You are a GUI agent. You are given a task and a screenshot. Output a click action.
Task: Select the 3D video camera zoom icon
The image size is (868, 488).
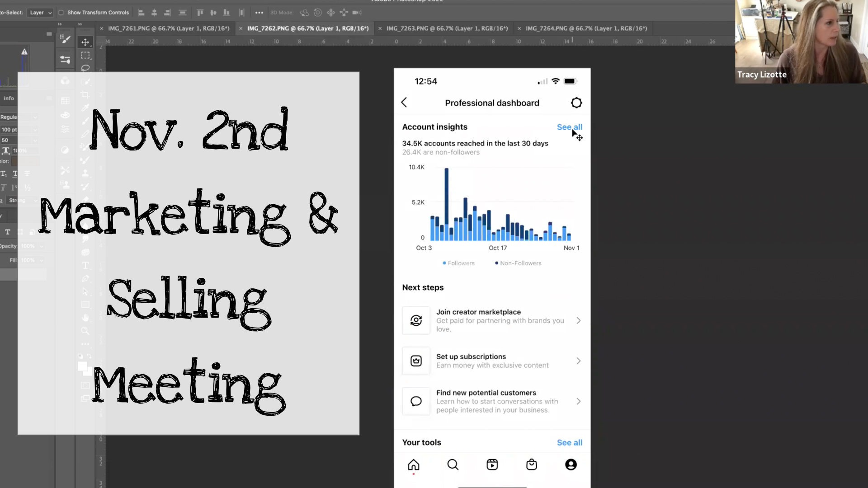[357, 13]
